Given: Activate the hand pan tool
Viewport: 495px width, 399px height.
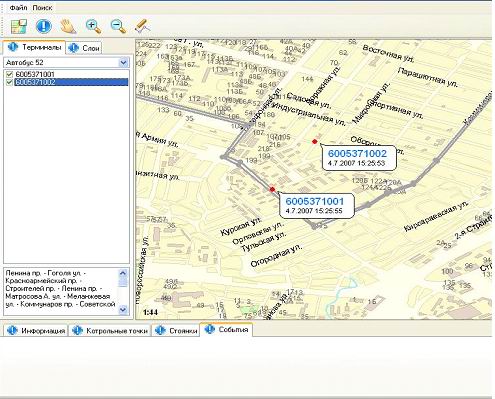Looking at the screenshot, I should click(68, 26).
